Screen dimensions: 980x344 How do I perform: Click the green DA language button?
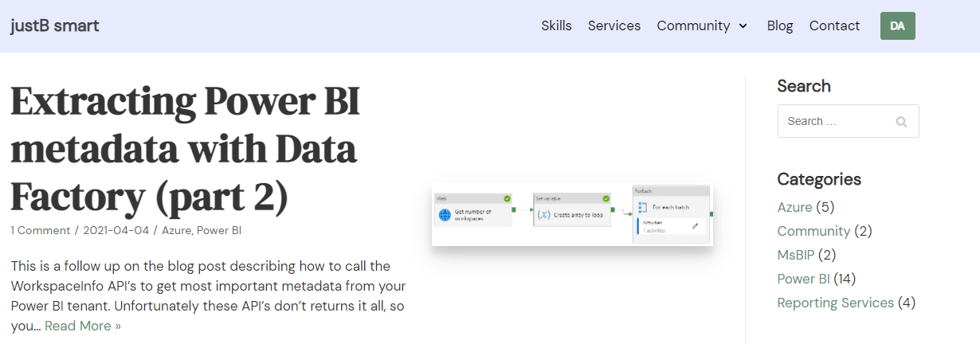[897, 25]
